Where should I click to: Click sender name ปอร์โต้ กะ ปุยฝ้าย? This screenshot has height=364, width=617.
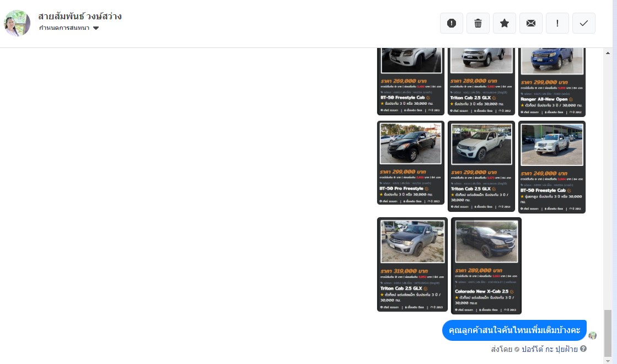point(549,349)
